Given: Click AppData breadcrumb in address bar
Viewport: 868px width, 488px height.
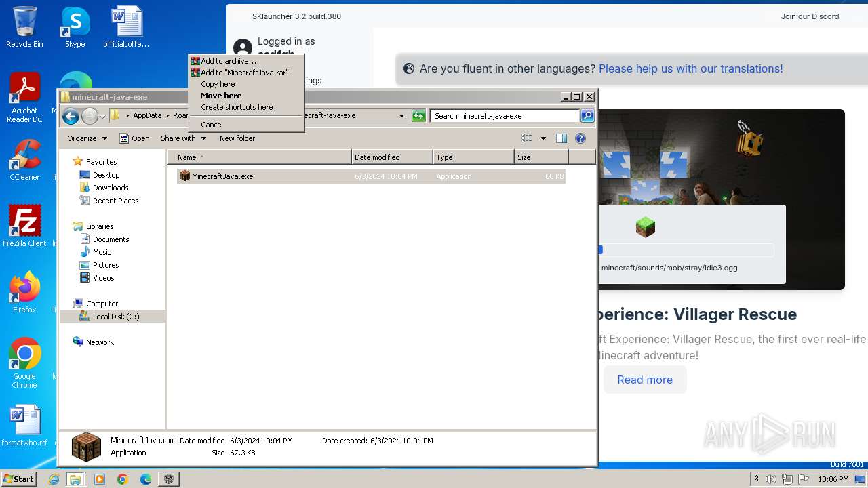Looking at the screenshot, I should [147, 115].
